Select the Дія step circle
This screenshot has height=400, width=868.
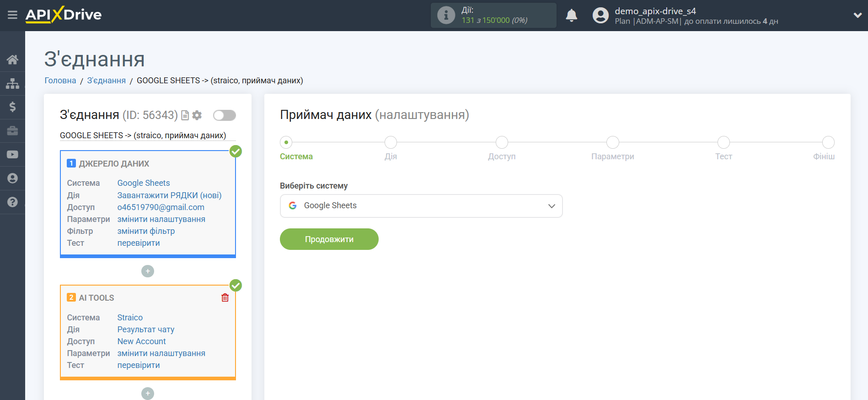[391, 142]
